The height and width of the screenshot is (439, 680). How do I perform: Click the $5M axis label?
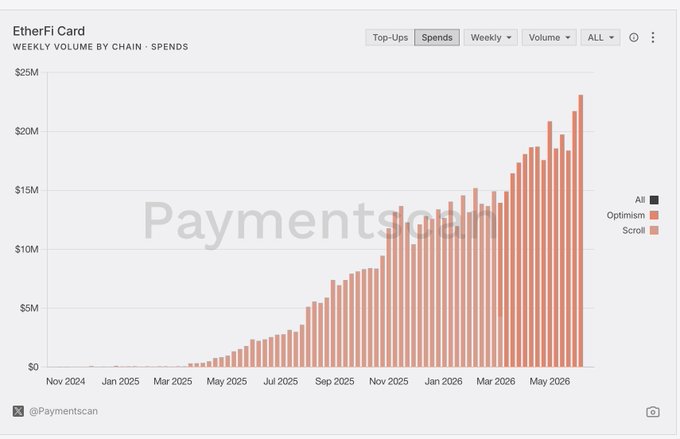coord(29,308)
